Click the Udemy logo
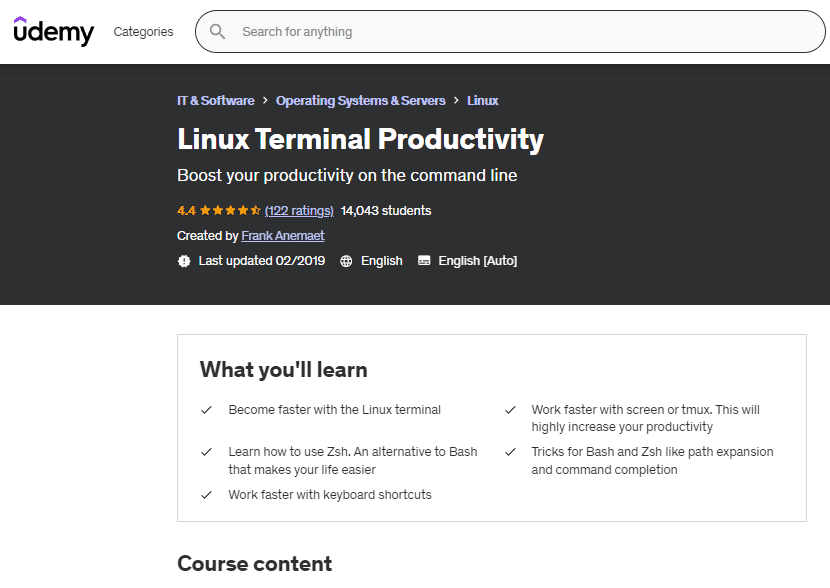The width and height of the screenshot is (830, 588). [53, 31]
